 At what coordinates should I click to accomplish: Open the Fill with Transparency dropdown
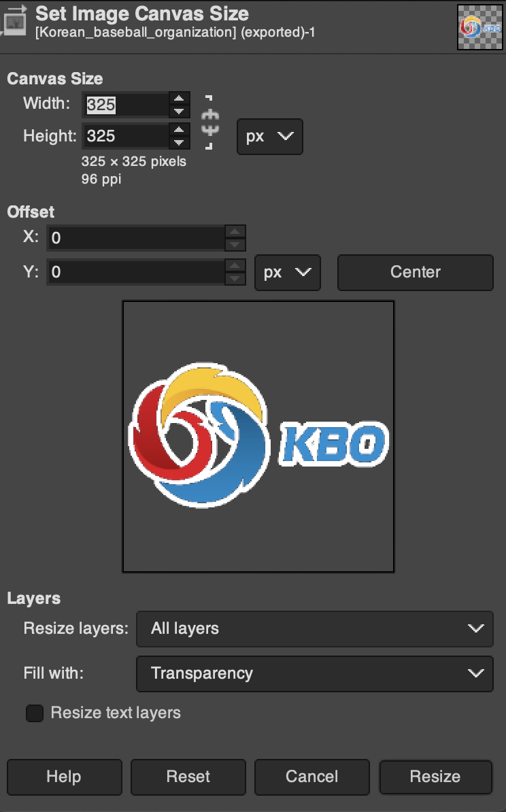[x=314, y=674]
